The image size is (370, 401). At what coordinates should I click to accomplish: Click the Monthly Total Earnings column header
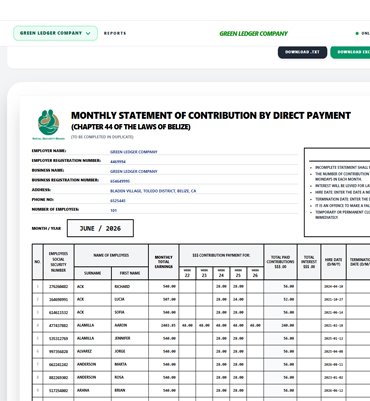164,262
